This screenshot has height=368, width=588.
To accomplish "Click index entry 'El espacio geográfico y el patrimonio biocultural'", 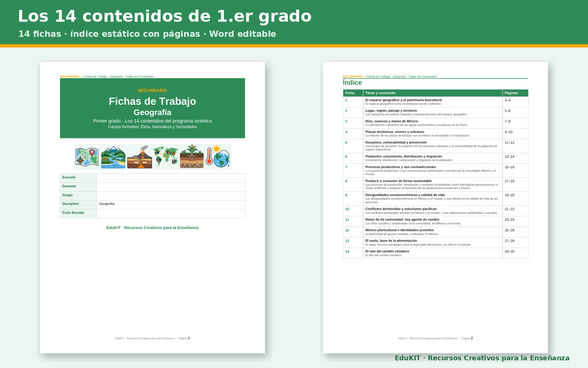I will tap(404, 100).
